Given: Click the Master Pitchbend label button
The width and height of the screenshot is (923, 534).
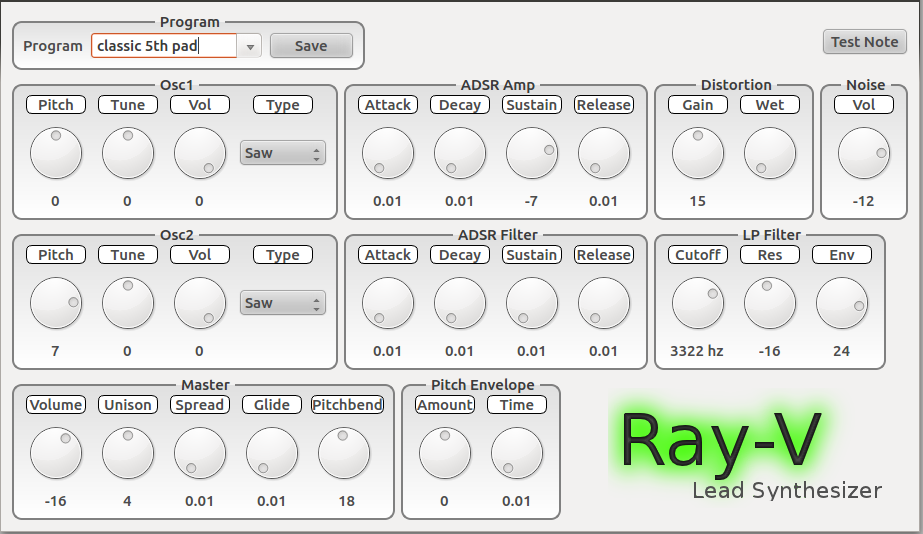Looking at the screenshot, I should [347, 405].
